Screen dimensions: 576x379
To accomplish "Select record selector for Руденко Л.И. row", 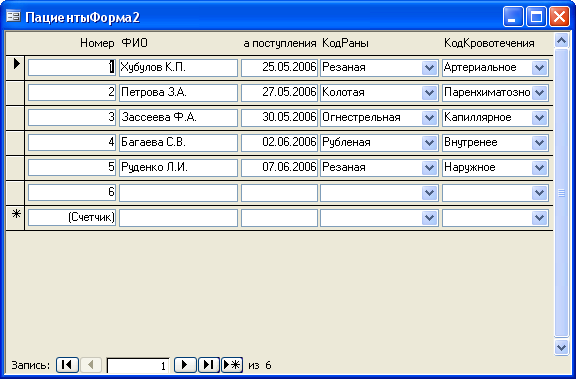I will pos(15,168).
